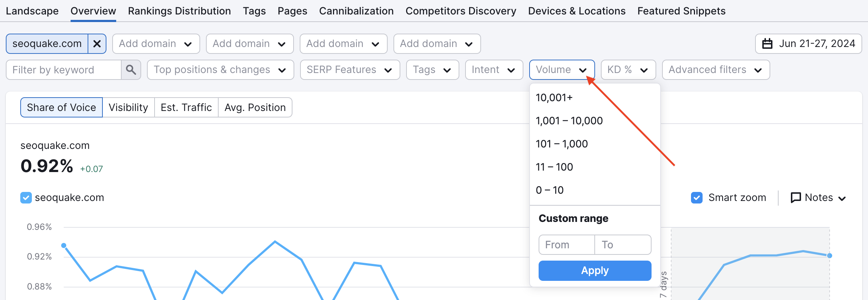Select the Overview tab
Screen dimensions: 868x300
(x=93, y=11)
